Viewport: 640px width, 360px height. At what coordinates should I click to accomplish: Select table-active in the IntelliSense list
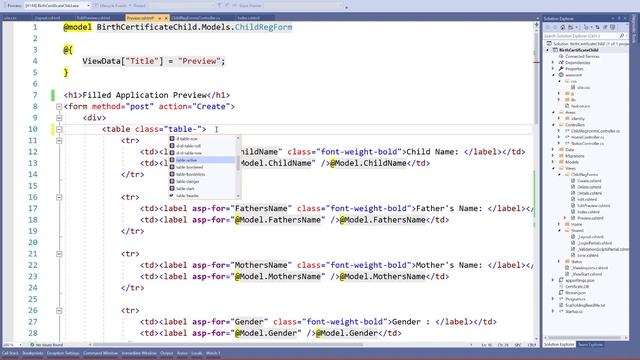click(202, 160)
